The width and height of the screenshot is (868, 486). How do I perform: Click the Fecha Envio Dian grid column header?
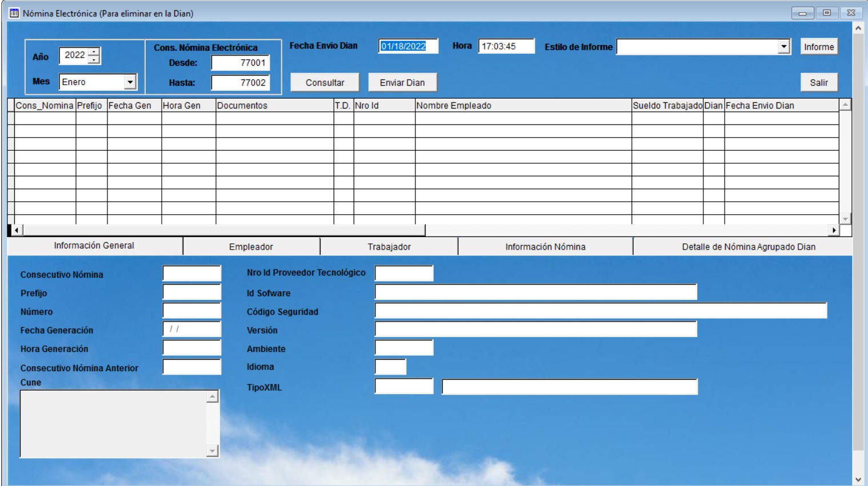click(x=782, y=105)
